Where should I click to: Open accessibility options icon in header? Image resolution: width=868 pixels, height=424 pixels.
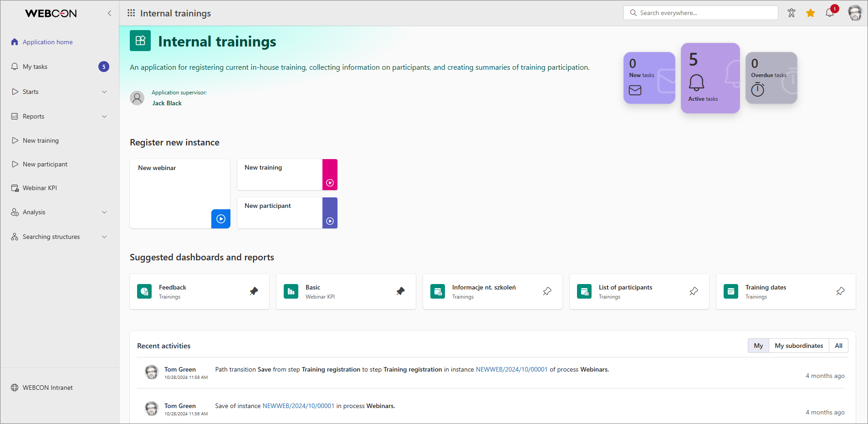point(791,13)
